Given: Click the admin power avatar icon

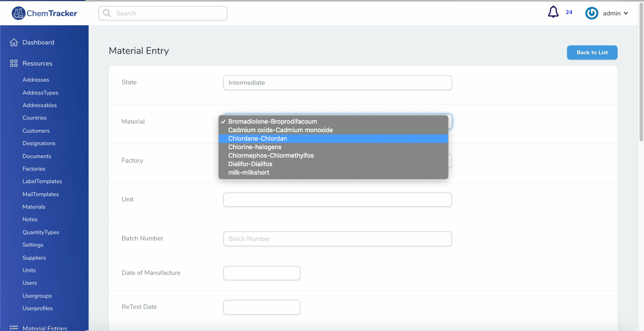Looking at the screenshot, I should tap(591, 13).
